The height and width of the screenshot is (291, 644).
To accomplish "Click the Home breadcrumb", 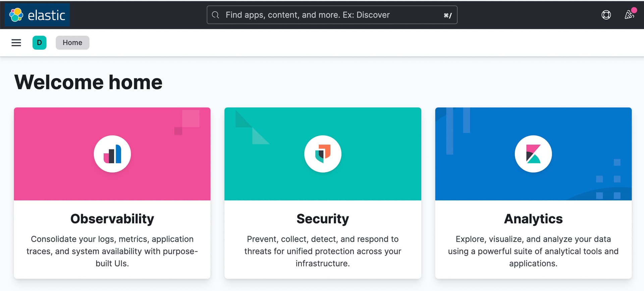I will tap(72, 43).
